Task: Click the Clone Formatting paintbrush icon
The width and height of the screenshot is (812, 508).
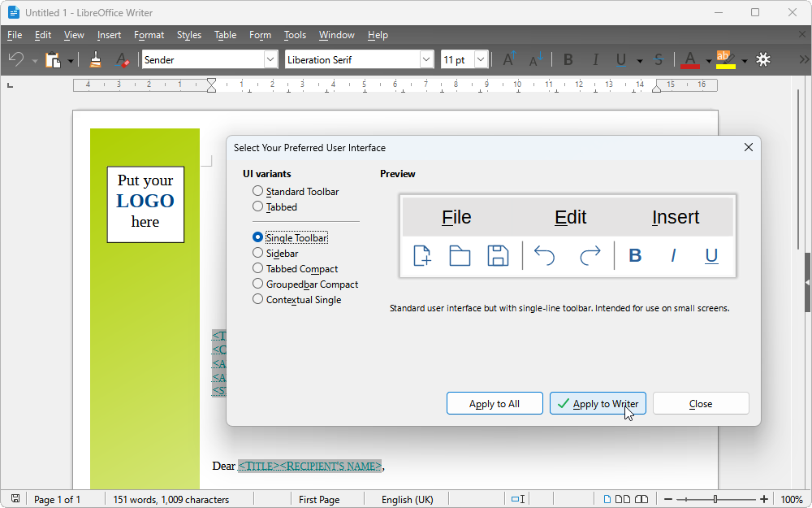Action: 96,59
